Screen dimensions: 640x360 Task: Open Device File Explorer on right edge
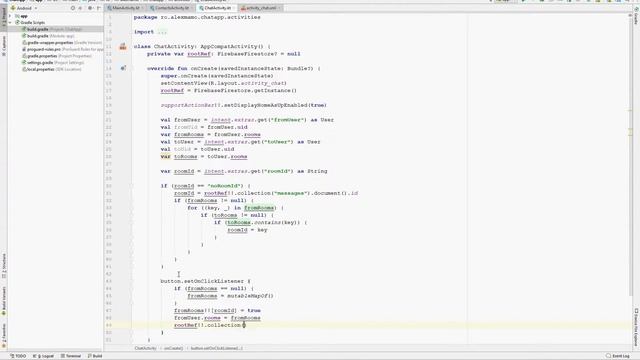click(636, 327)
